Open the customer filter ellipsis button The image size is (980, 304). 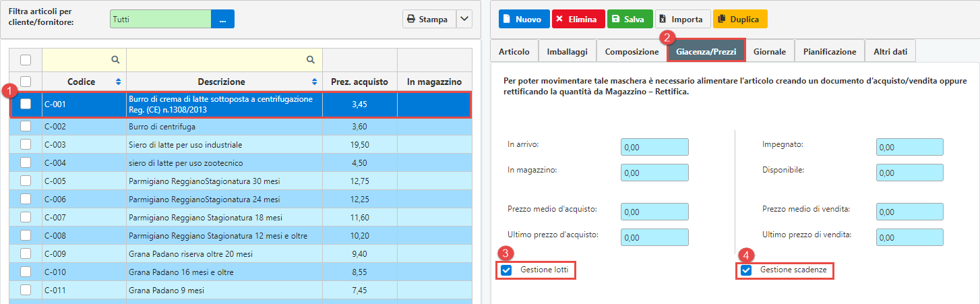222,20
